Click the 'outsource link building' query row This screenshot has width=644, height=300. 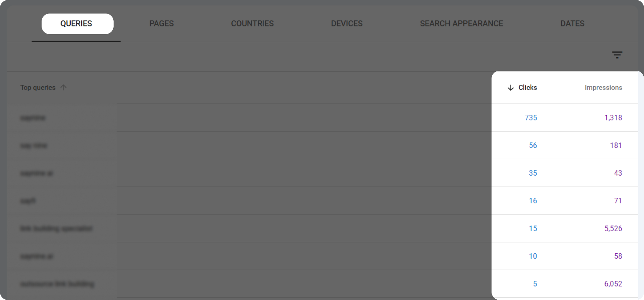click(x=57, y=284)
